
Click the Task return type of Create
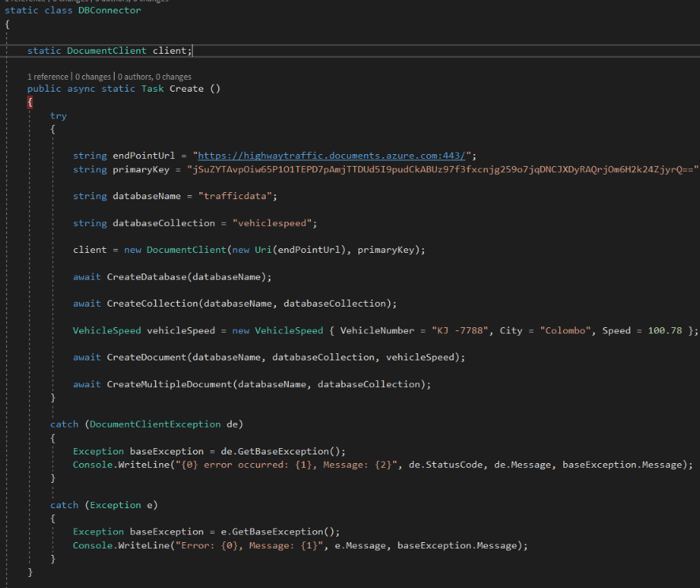click(x=153, y=89)
